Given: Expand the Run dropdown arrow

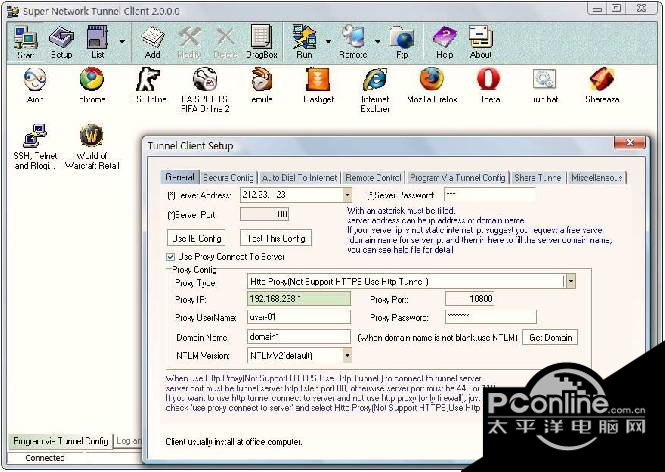Looking at the screenshot, I should point(328,42).
